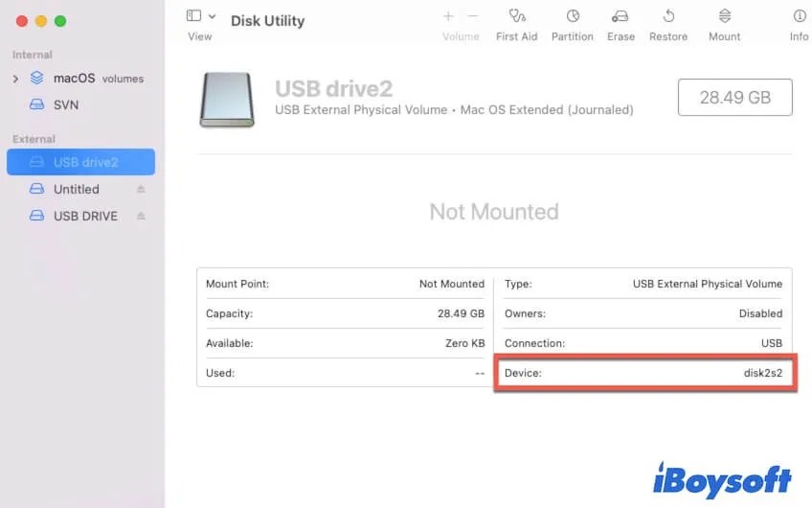Viewport: 812px width, 508px height.
Task: Open the View sidebar options icon
Action: pos(193,16)
